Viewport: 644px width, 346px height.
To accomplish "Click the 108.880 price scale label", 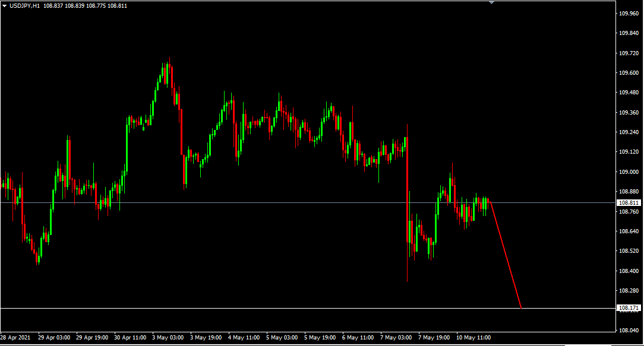I will click(x=629, y=192).
